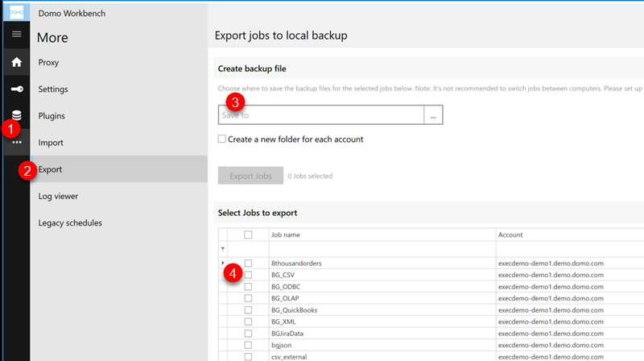Viewport: 644px width, 361px height.
Task: Open Accounts using the key icon
Action: (16, 89)
